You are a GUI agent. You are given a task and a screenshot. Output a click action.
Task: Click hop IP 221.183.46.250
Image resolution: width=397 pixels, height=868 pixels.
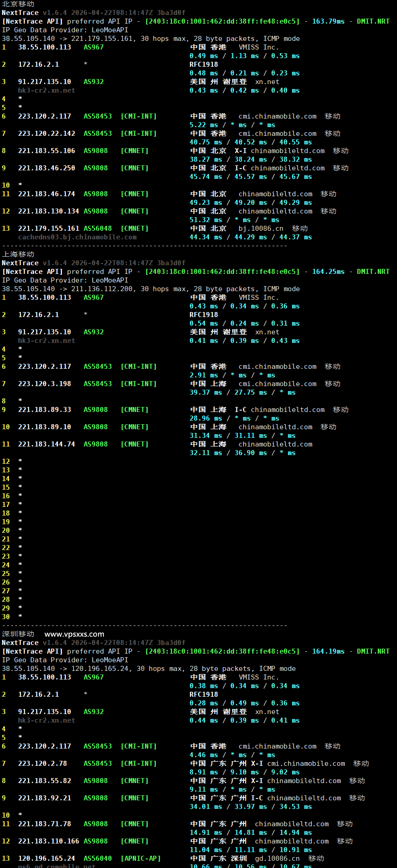click(x=47, y=168)
